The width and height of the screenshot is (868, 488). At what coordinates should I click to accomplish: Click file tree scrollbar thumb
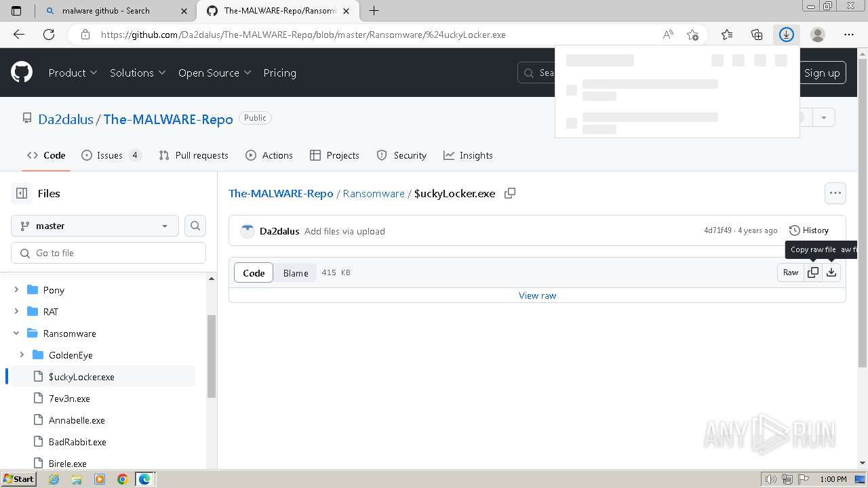click(x=211, y=357)
